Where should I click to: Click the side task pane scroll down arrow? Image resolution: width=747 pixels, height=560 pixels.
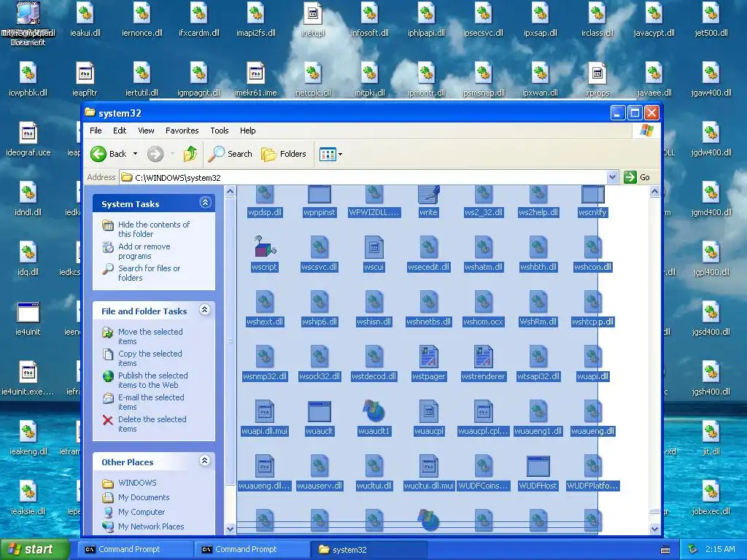230,529
